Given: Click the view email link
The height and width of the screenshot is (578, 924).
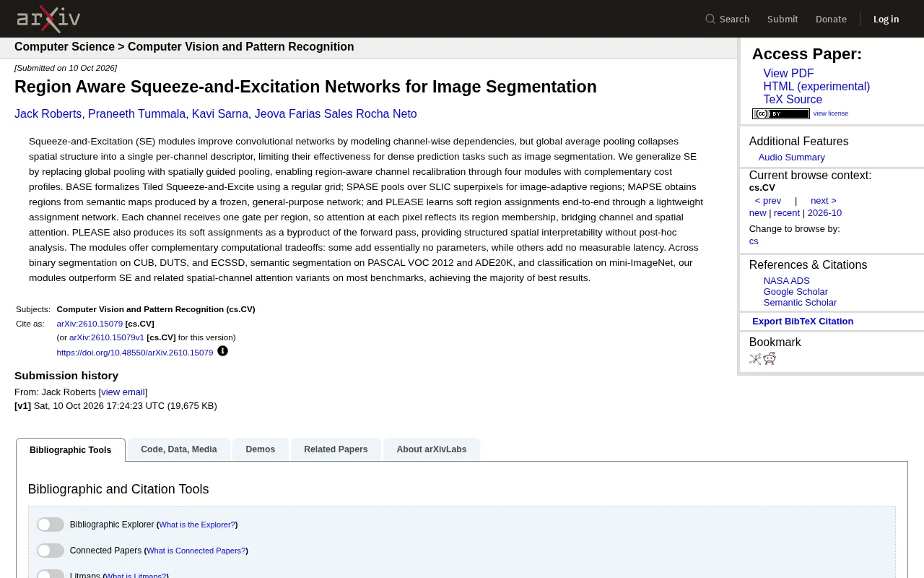Looking at the screenshot, I should coord(123,392).
